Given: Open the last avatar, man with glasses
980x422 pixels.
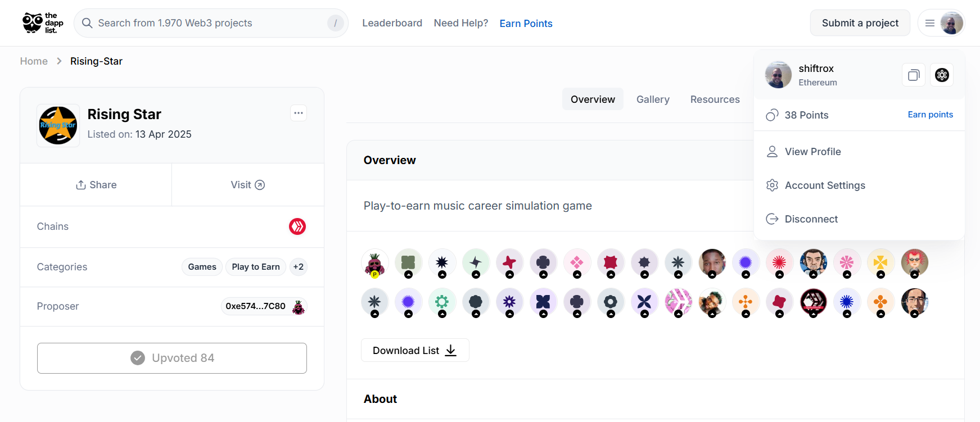Looking at the screenshot, I should point(914,302).
